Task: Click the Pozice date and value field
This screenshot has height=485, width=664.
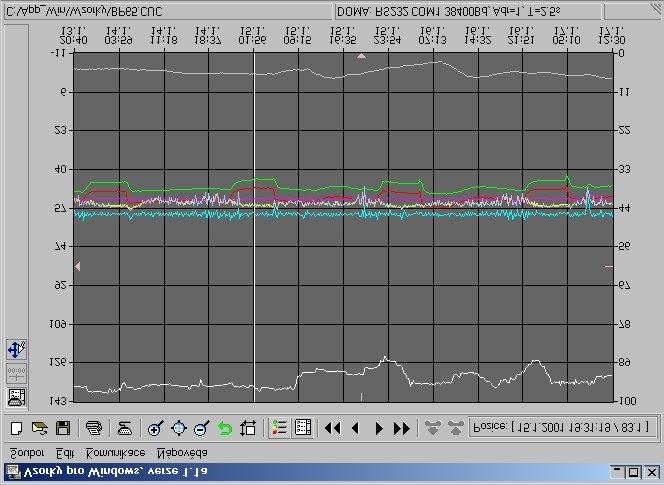Action: (562, 427)
